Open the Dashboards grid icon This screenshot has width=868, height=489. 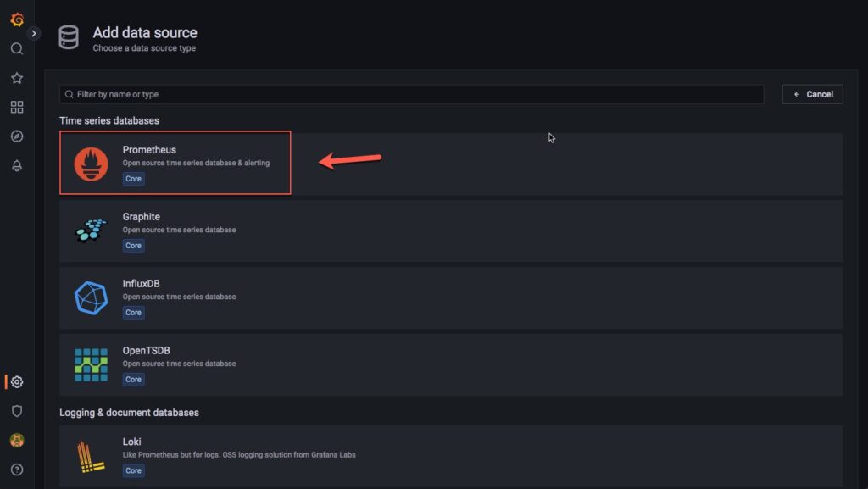point(17,107)
